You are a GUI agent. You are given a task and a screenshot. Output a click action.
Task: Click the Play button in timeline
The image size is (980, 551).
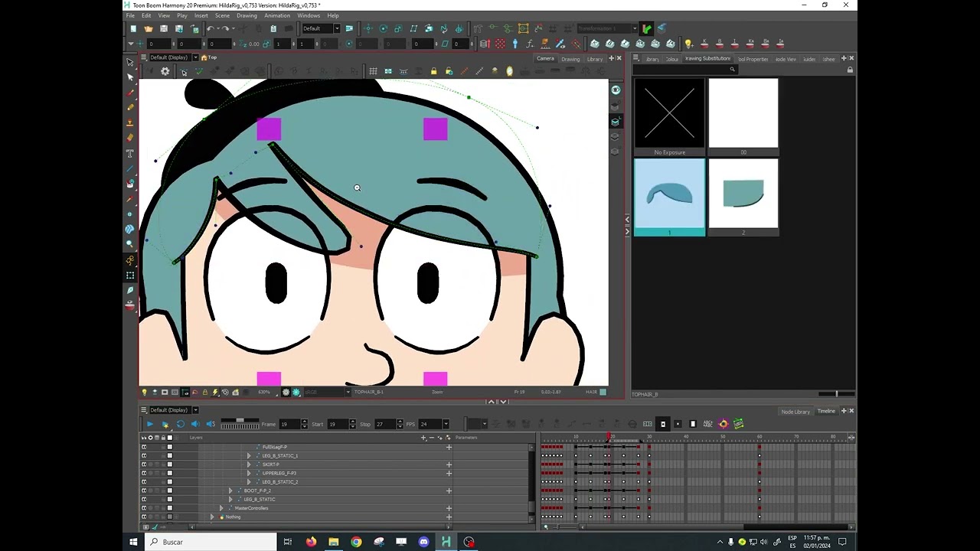coord(150,424)
